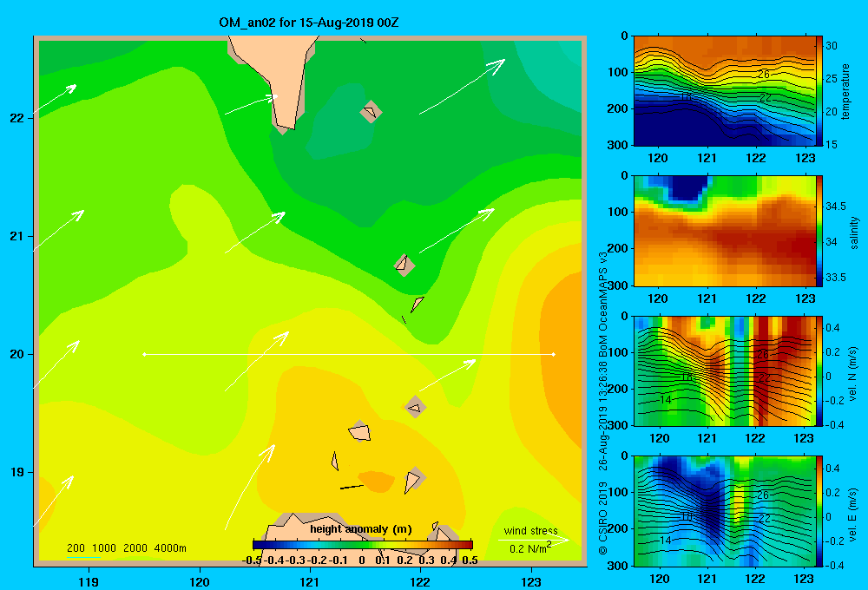Click the salinity color scale bar
868x590 pixels.
coord(819,231)
